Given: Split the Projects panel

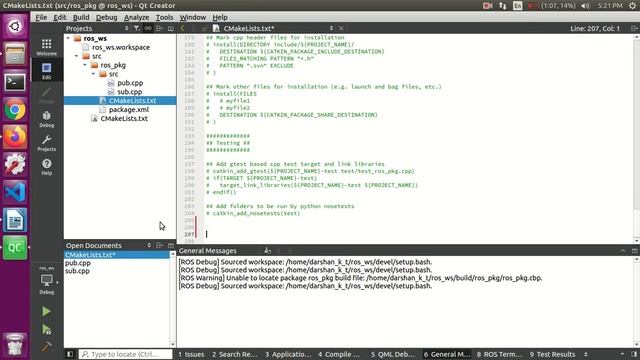Looking at the screenshot, I should [159, 28].
